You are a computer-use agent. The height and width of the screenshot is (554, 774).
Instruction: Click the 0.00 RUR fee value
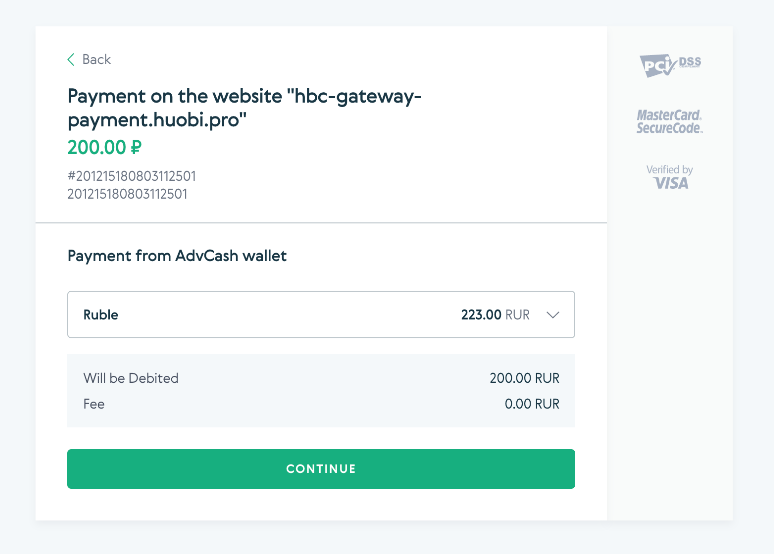[532, 404]
